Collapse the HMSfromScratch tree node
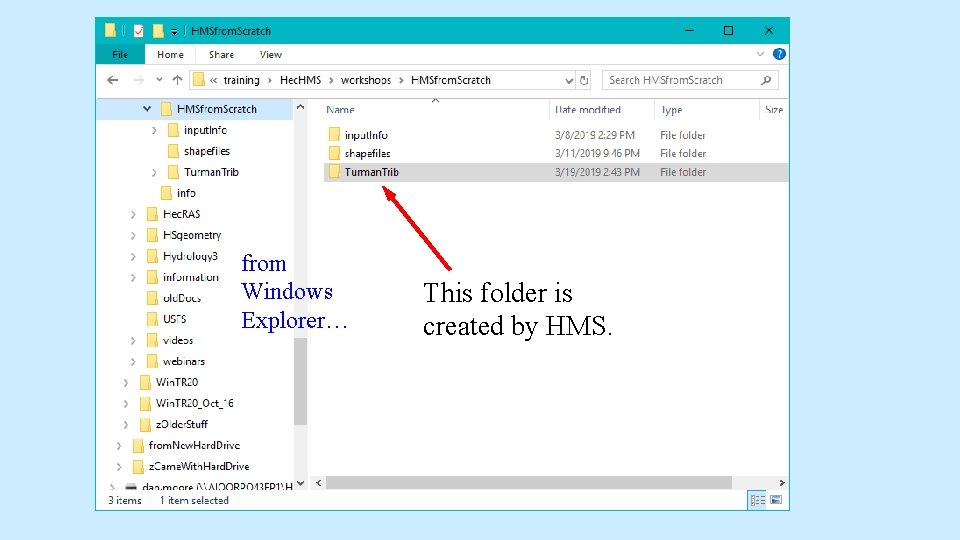Screen dimensions: 960x540 (147, 109)
